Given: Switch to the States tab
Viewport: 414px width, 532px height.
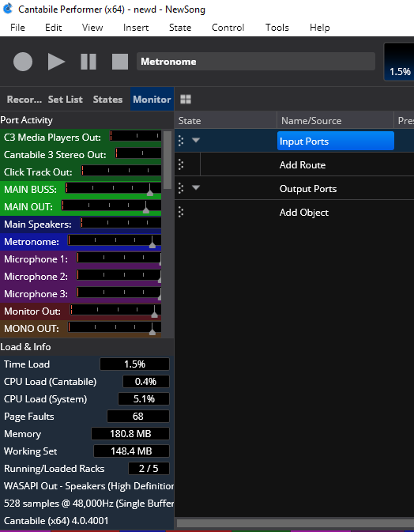Looking at the screenshot, I should tap(107, 100).
